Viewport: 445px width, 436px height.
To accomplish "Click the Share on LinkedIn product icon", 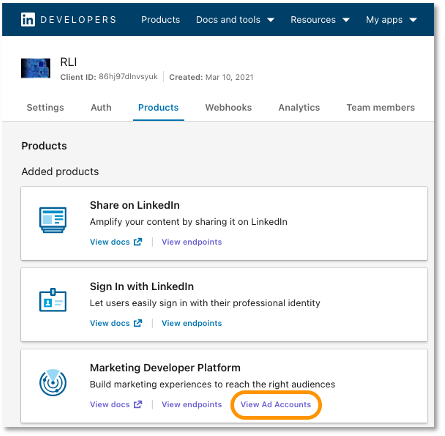I will pos(53,220).
